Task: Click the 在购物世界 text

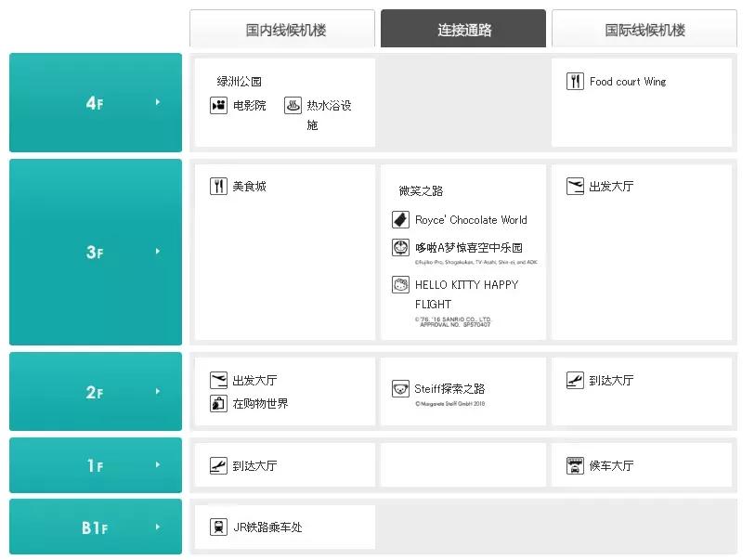Action: (x=261, y=403)
